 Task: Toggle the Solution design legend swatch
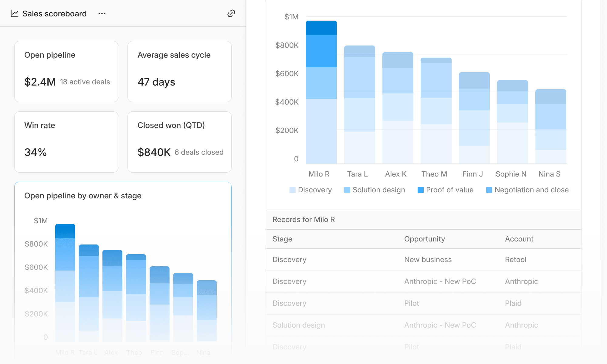tap(347, 190)
